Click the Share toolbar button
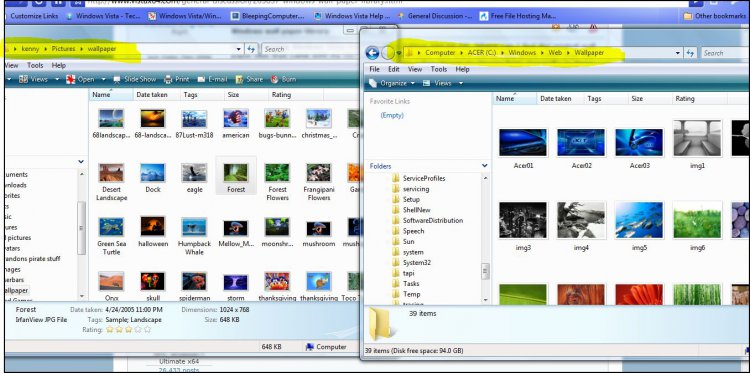This screenshot has width=750, height=373. [x=249, y=79]
